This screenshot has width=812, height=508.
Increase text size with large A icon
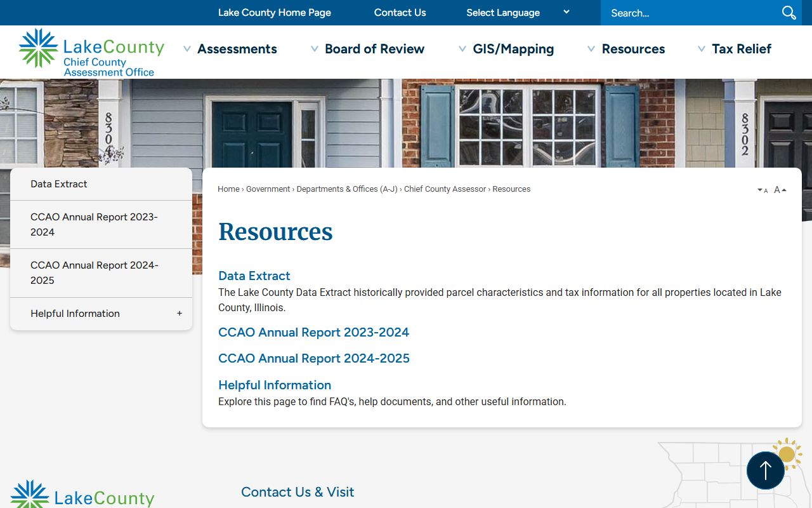pos(780,190)
